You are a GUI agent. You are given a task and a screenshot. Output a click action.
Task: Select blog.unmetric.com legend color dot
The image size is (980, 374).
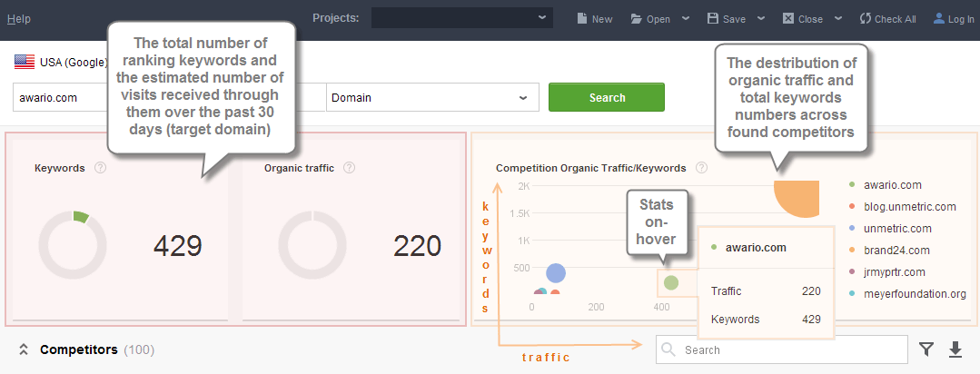click(852, 207)
